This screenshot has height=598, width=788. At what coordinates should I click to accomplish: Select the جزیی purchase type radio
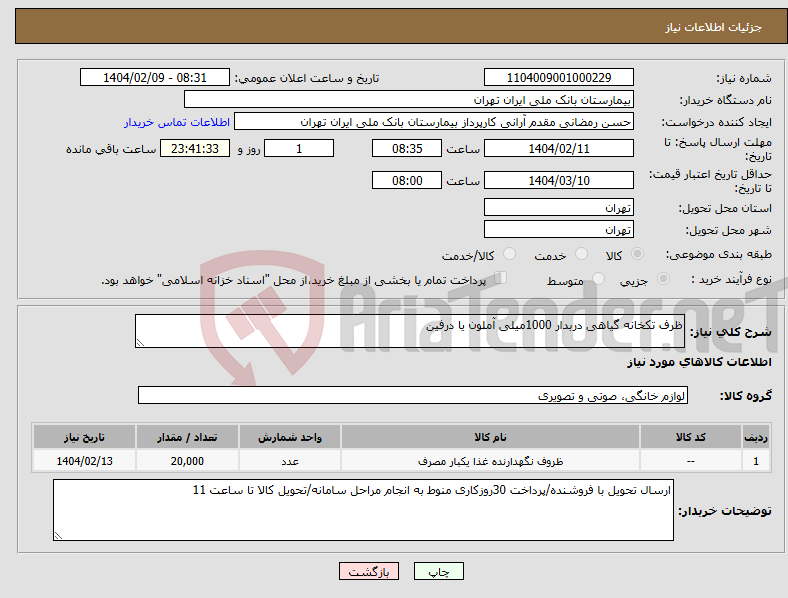click(x=663, y=278)
